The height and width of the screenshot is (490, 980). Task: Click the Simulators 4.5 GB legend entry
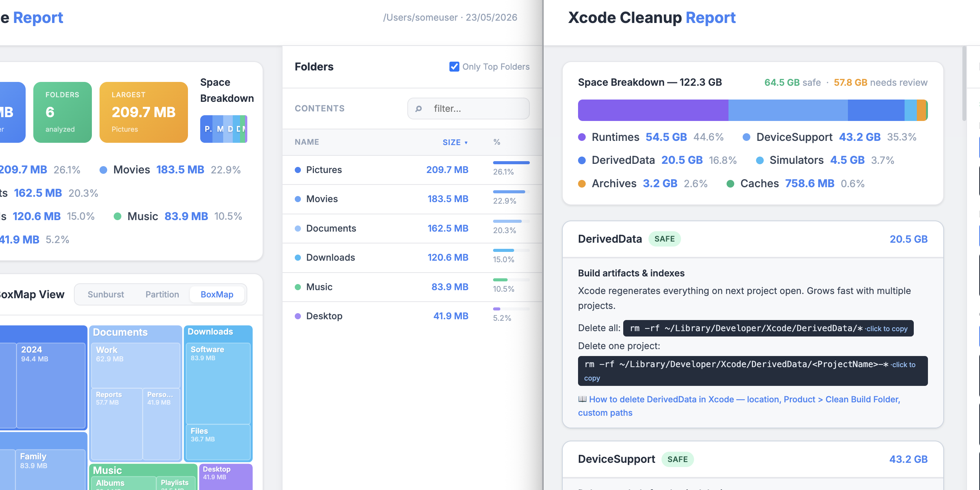(x=825, y=160)
